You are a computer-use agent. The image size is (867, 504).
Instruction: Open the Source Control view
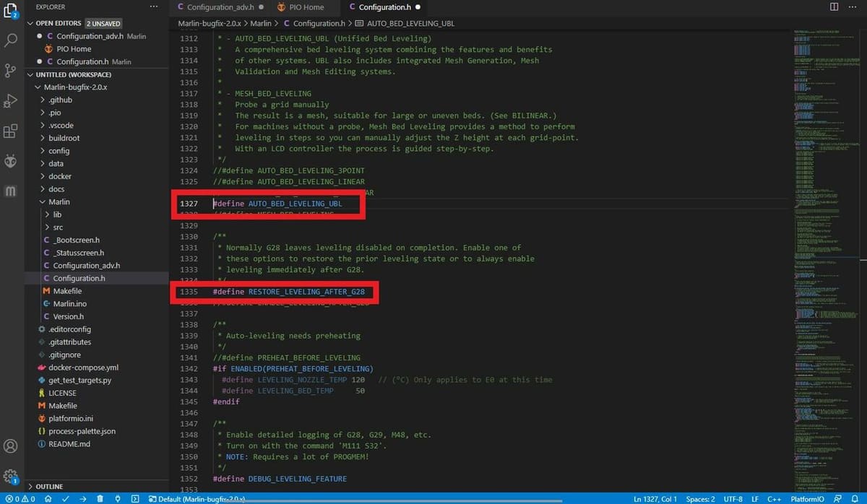[11, 70]
